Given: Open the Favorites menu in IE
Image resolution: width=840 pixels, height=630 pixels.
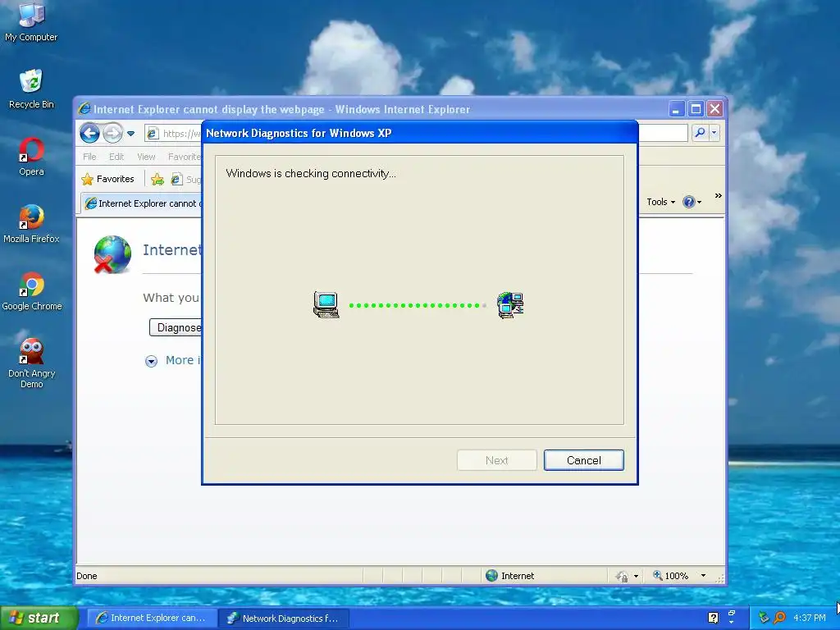Looking at the screenshot, I should [184, 157].
